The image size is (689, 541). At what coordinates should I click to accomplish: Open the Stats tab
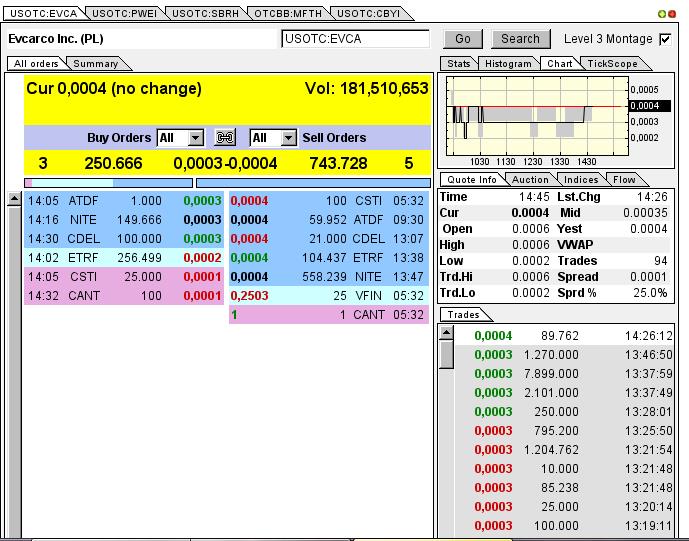tap(458, 64)
